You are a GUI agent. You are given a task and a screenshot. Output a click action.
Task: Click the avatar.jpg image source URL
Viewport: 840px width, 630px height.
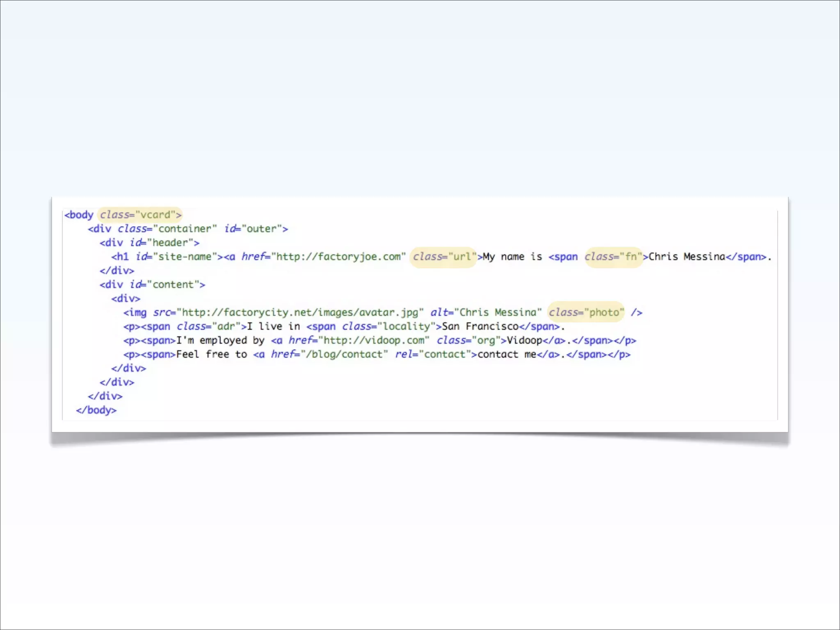(300, 313)
